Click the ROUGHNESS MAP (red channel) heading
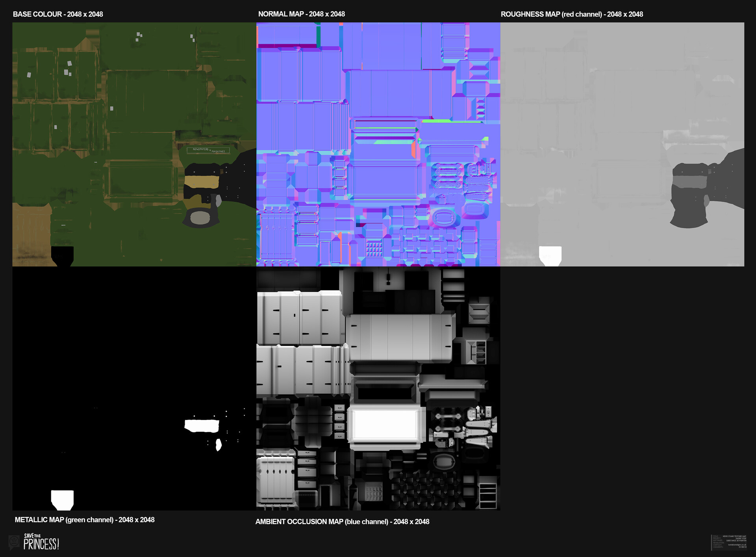 (x=571, y=14)
